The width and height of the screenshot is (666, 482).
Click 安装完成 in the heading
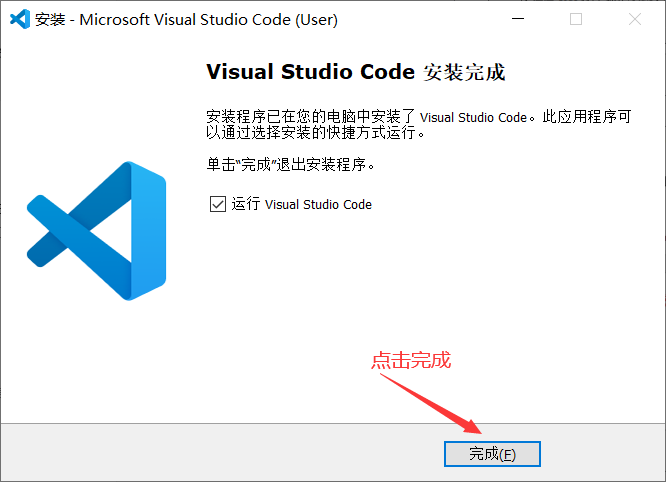click(x=464, y=73)
